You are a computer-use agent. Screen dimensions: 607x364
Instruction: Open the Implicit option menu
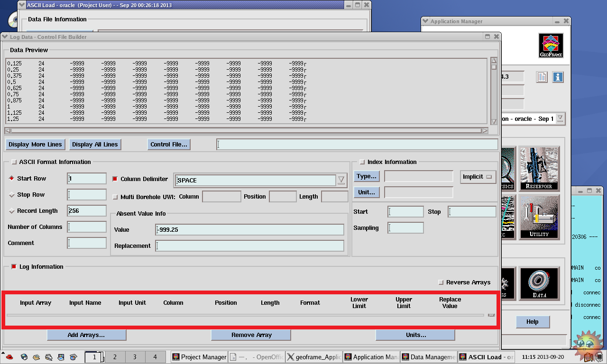pyautogui.click(x=478, y=177)
